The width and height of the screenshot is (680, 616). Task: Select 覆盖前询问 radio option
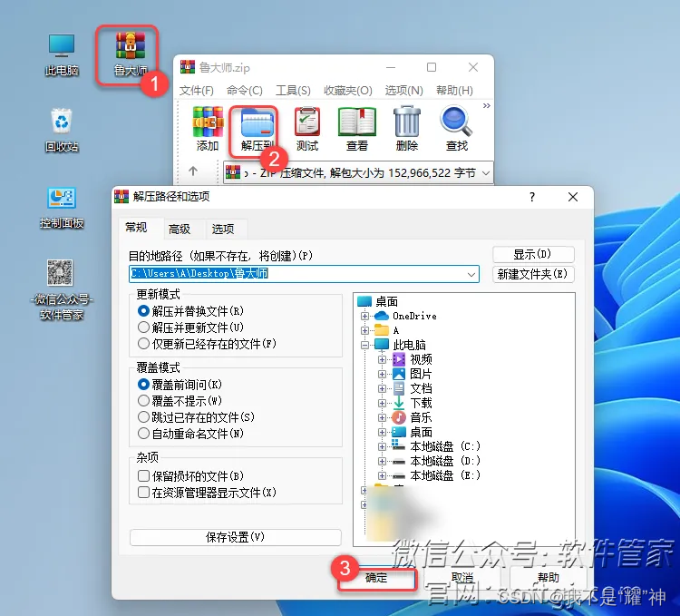143,385
